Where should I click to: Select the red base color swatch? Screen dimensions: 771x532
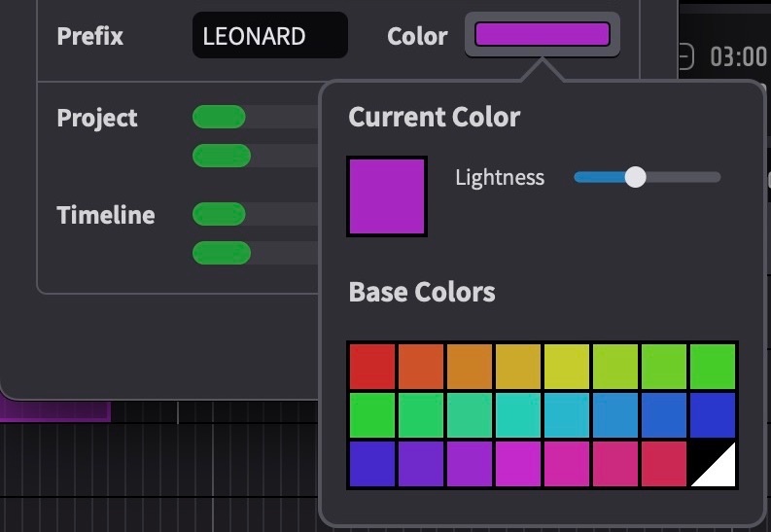coord(372,367)
